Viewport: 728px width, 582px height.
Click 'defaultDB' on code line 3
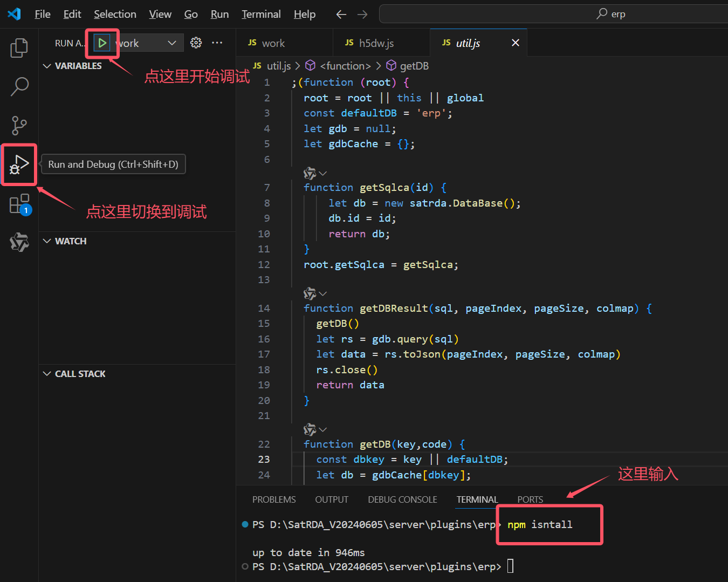tap(369, 113)
